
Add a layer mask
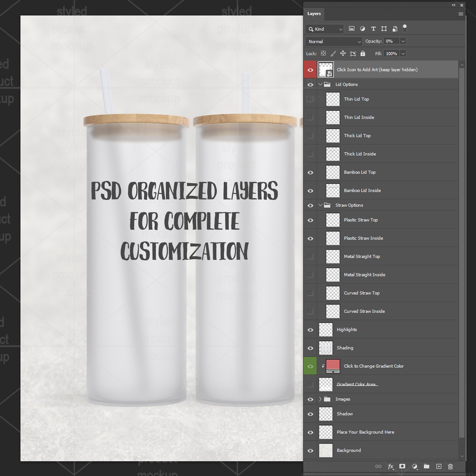coord(402,466)
